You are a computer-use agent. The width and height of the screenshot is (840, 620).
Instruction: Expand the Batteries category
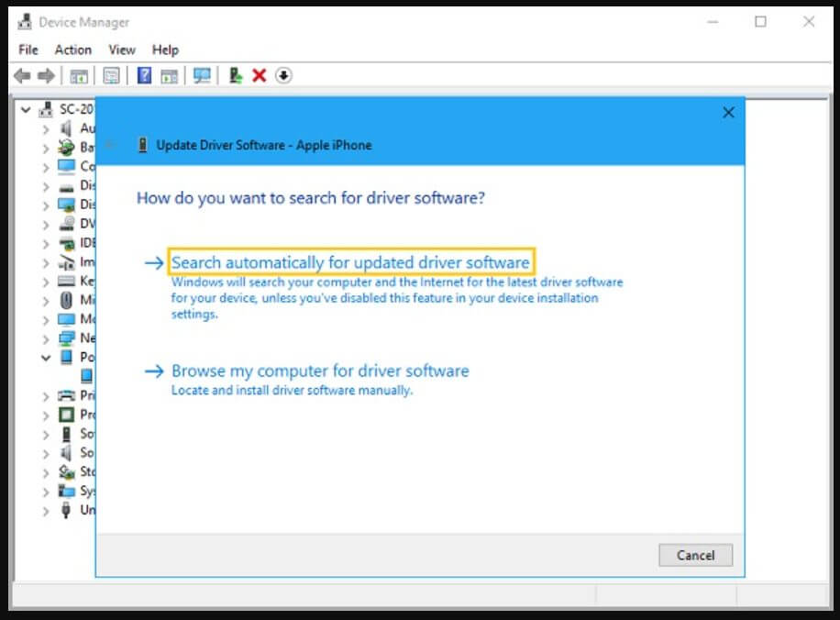tap(46, 147)
